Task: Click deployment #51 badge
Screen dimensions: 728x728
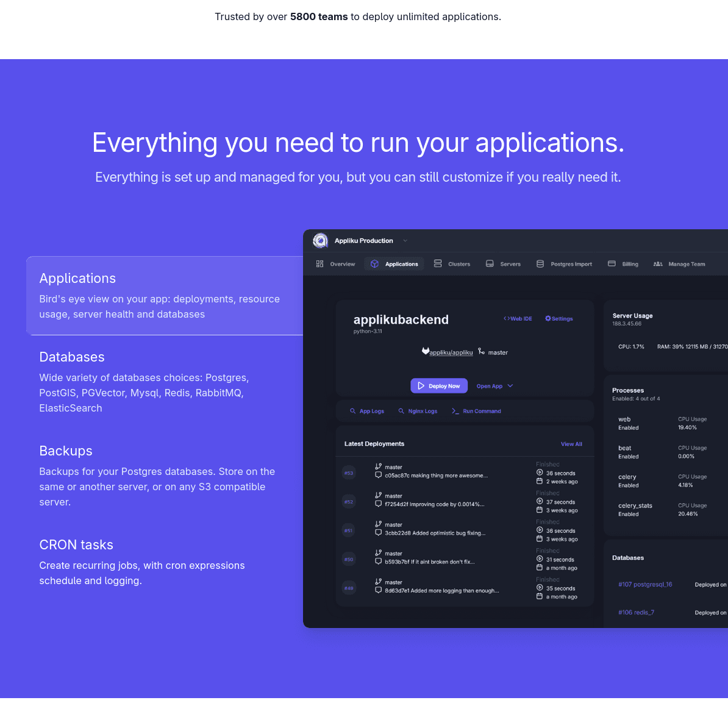Action: [x=349, y=530]
